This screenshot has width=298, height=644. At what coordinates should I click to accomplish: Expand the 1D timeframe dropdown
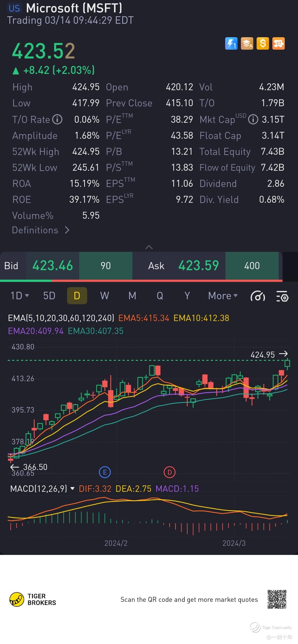click(20, 296)
